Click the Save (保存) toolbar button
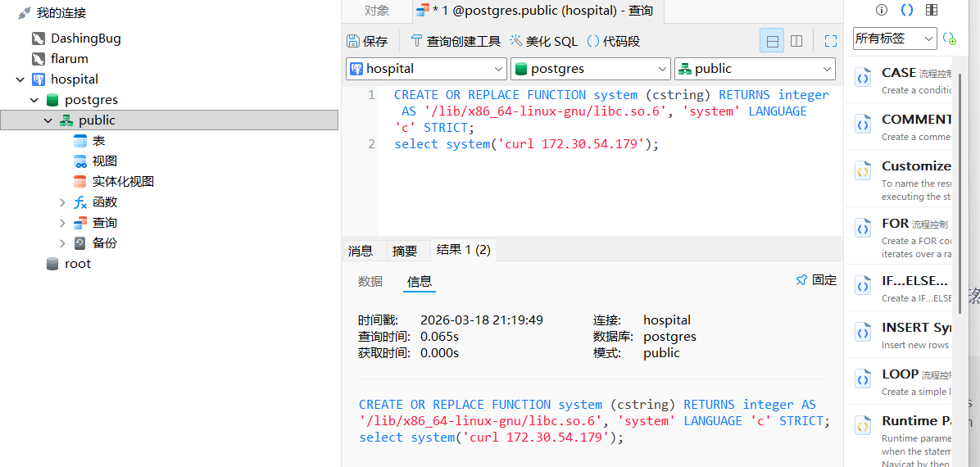Viewport: 980px width, 467px height. 367,41
